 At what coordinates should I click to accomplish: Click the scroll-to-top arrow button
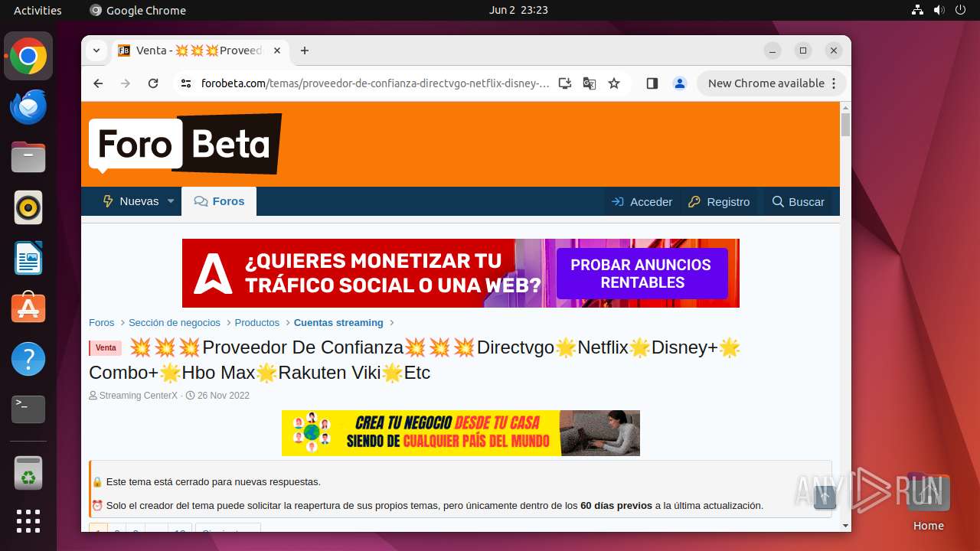pos(825,497)
